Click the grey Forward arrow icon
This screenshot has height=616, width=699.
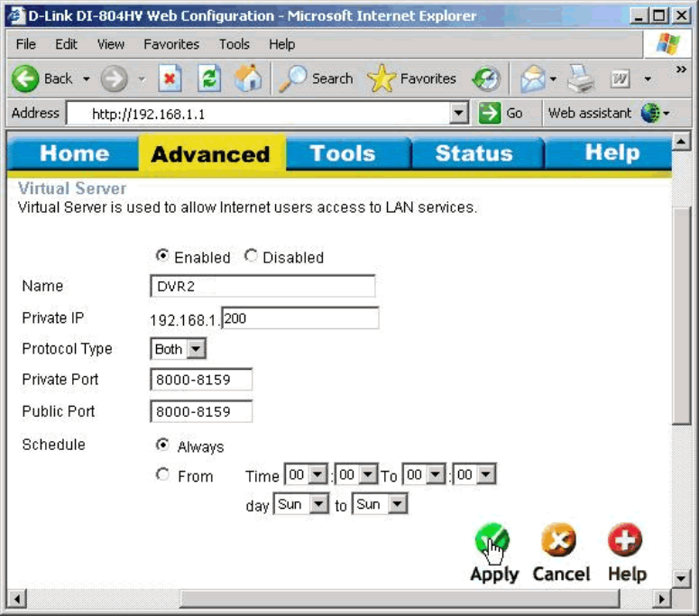point(115,78)
